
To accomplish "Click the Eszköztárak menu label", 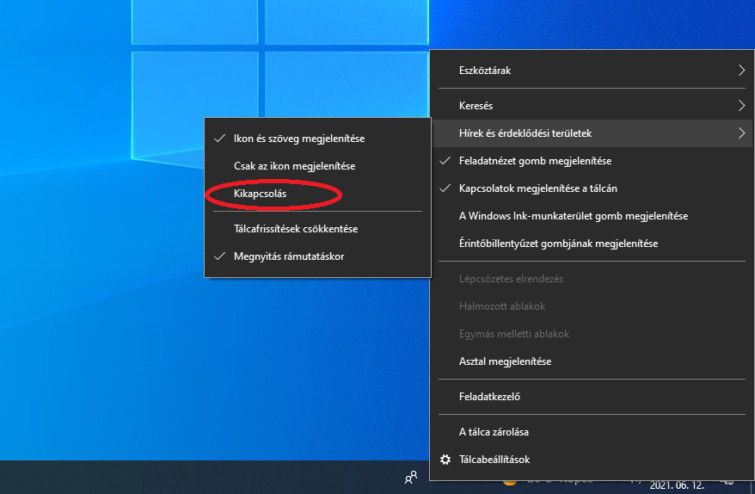I will pos(485,71).
